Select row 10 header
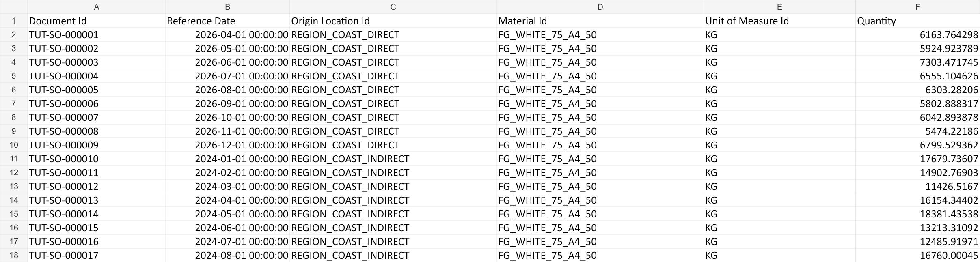 point(14,145)
